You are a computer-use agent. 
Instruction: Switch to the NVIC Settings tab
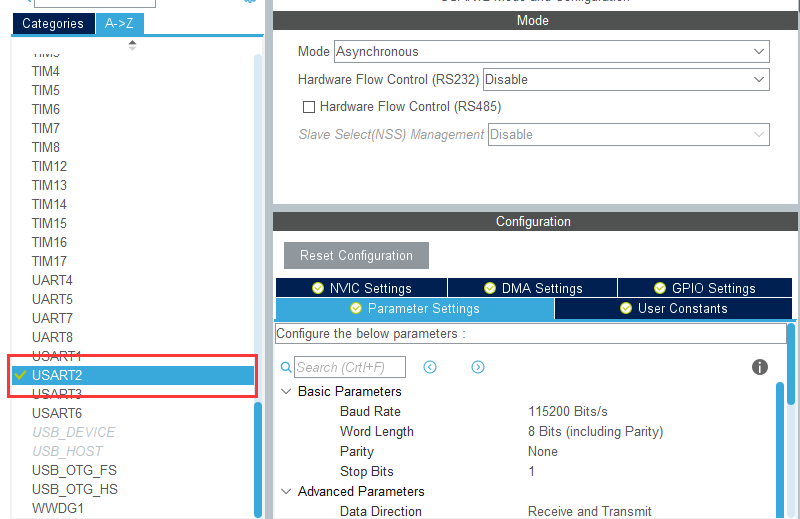point(361,288)
